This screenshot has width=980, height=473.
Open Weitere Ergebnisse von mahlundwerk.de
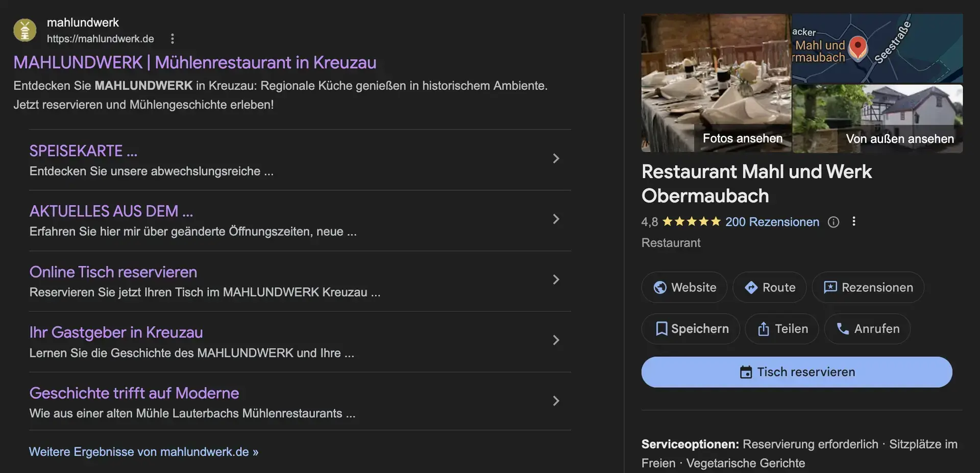(143, 452)
